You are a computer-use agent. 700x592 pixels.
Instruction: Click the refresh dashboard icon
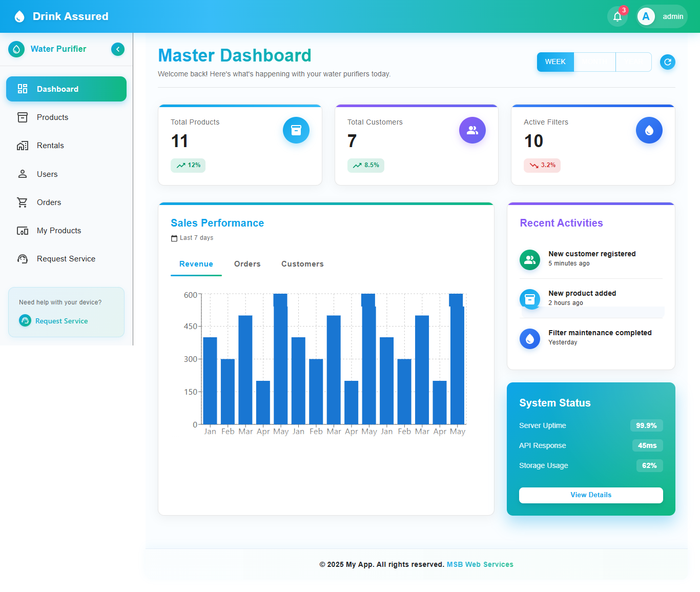point(667,62)
